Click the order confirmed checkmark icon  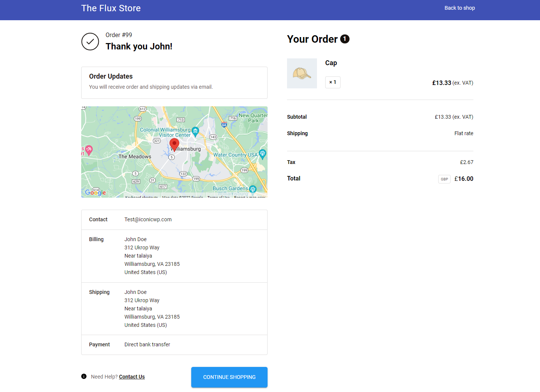[90, 42]
